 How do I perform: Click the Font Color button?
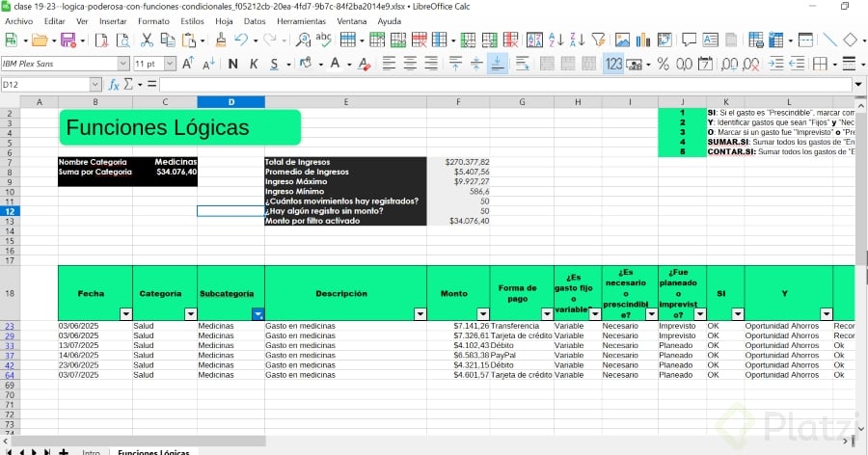point(335,64)
